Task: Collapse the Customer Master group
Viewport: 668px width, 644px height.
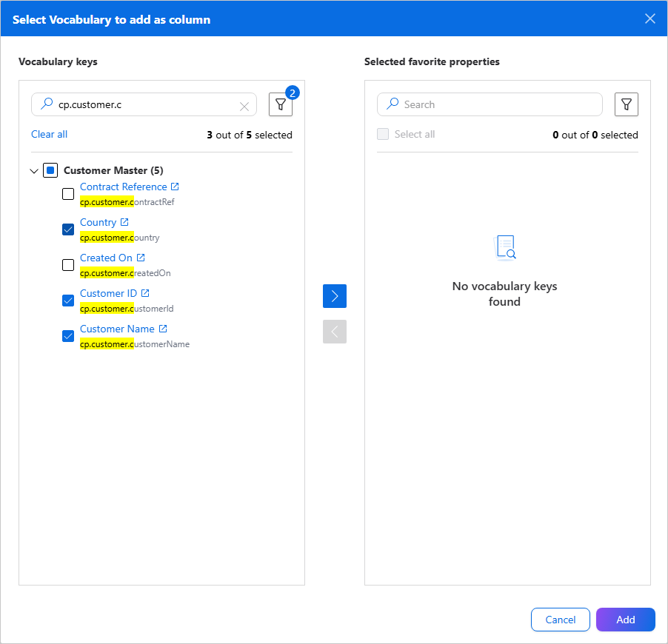Action: tap(34, 171)
